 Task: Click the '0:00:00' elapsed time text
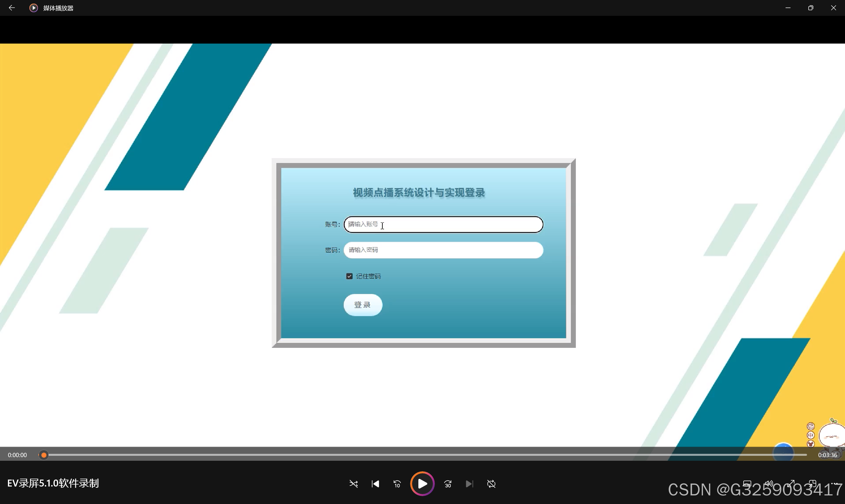[x=17, y=455]
